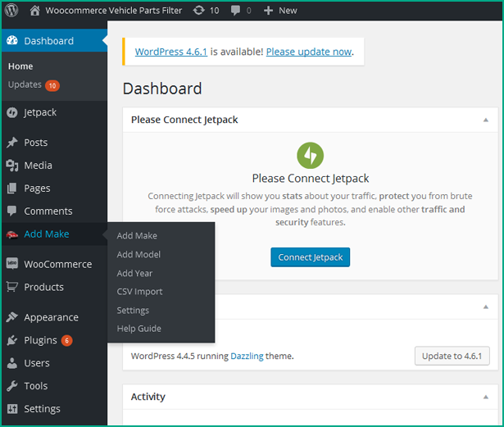Choose CSV Import in the submenu
The height and width of the screenshot is (427, 504).
[139, 292]
